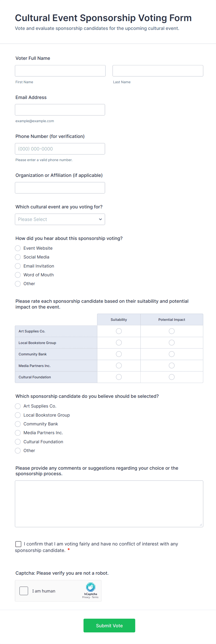The height and width of the screenshot is (644, 216).
Task: Click the First Name input field
Action: point(60,71)
